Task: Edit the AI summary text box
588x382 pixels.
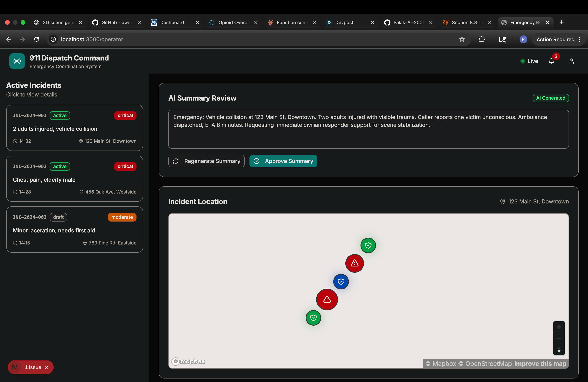Action: click(x=368, y=129)
